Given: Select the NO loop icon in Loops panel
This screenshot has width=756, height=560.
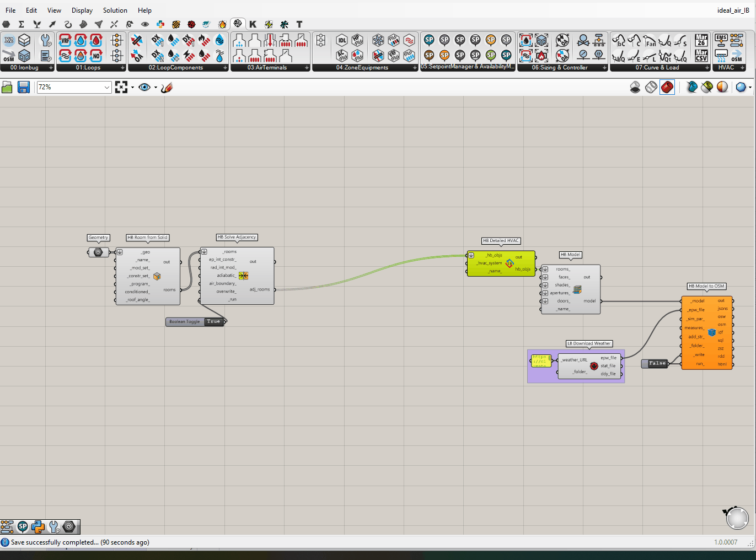Looking at the screenshot, I should (x=96, y=56).
